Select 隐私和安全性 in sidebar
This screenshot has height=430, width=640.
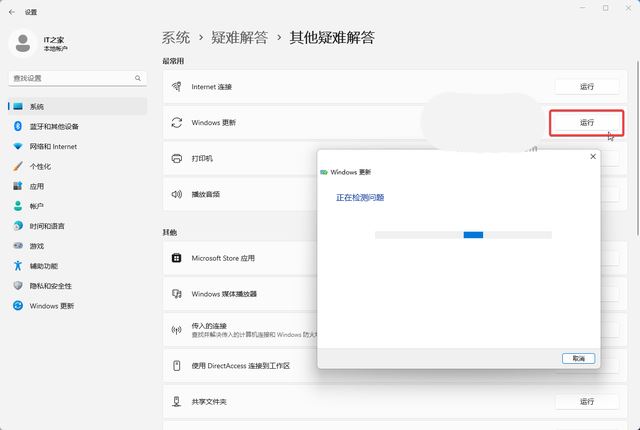coord(50,286)
